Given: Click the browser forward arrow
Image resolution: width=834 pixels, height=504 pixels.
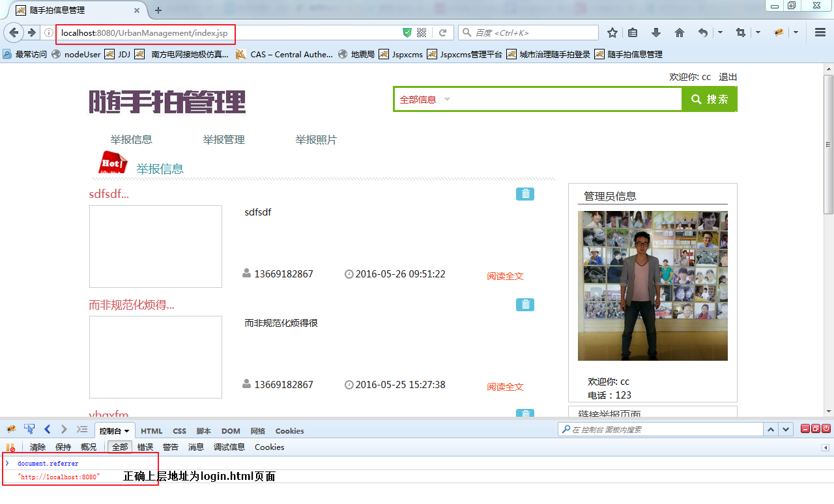Looking at the screenshot, I should 31,33.
